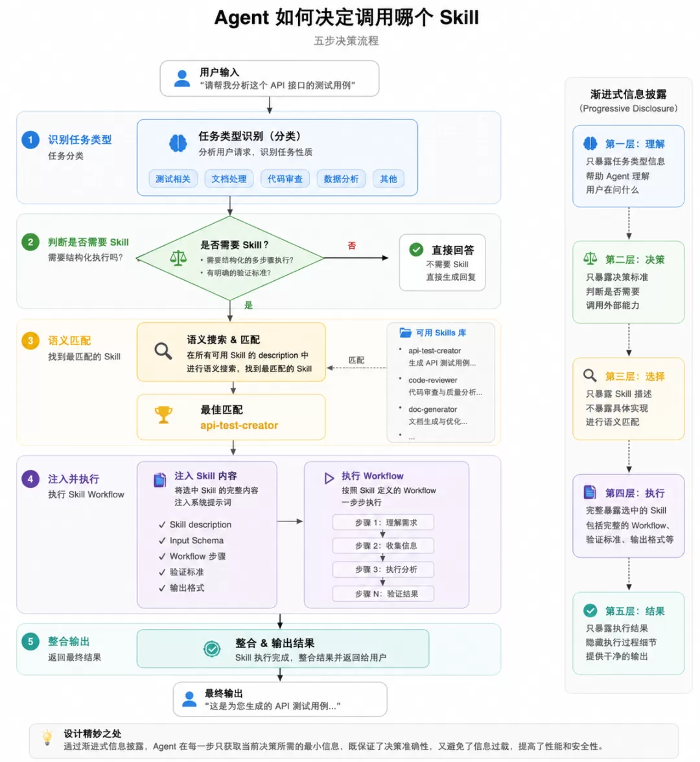Click the 是否需要 Skill？ diamond heading
The height and width of the screenshot is (762, 700).
point(235,244)
